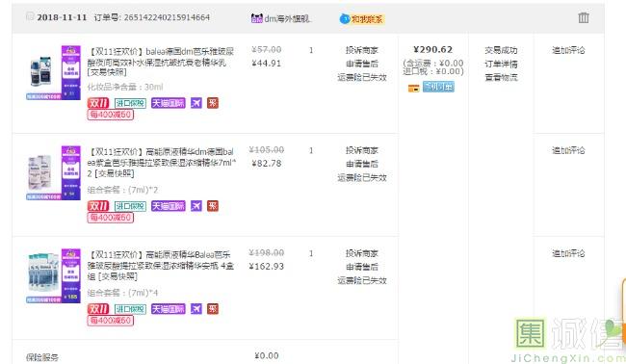Screen dimensions: 626x364
Task: Select the 每400减50 coupon tag on the second item
Action: coord(111,218)
